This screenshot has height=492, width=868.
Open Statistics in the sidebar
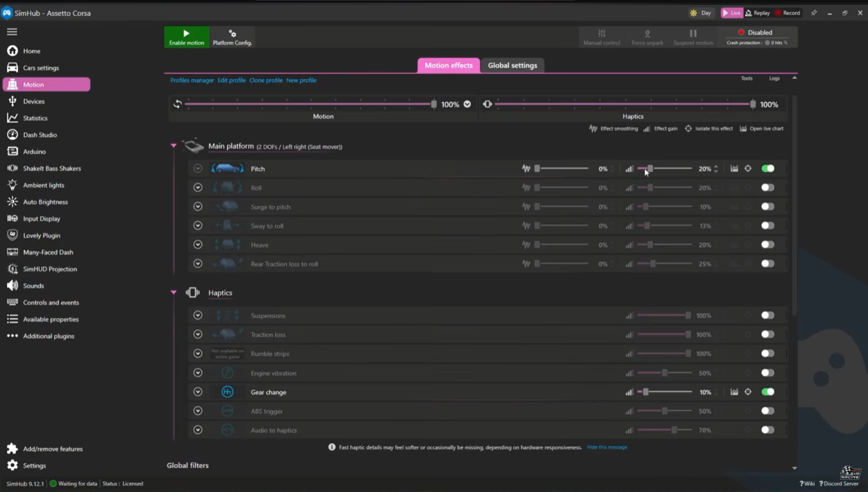(x=35, y=118)
